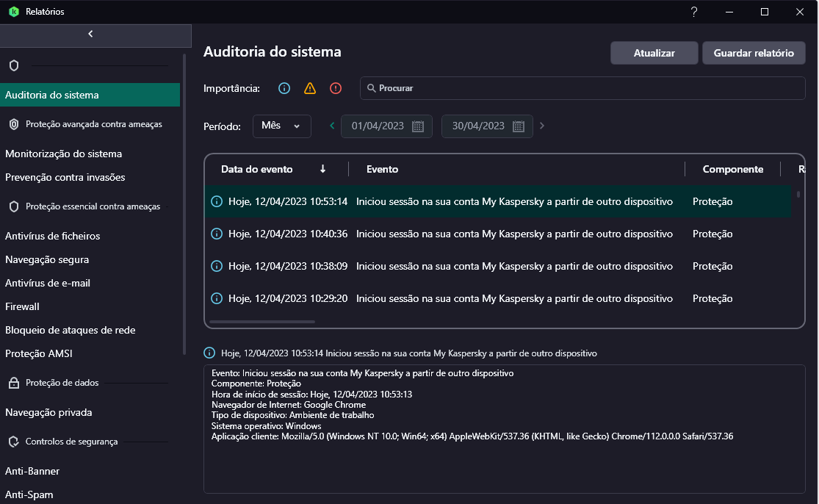Go to previous period with left arrow
Viewport: 819px width, 504px height.
(x=332, y=126)
